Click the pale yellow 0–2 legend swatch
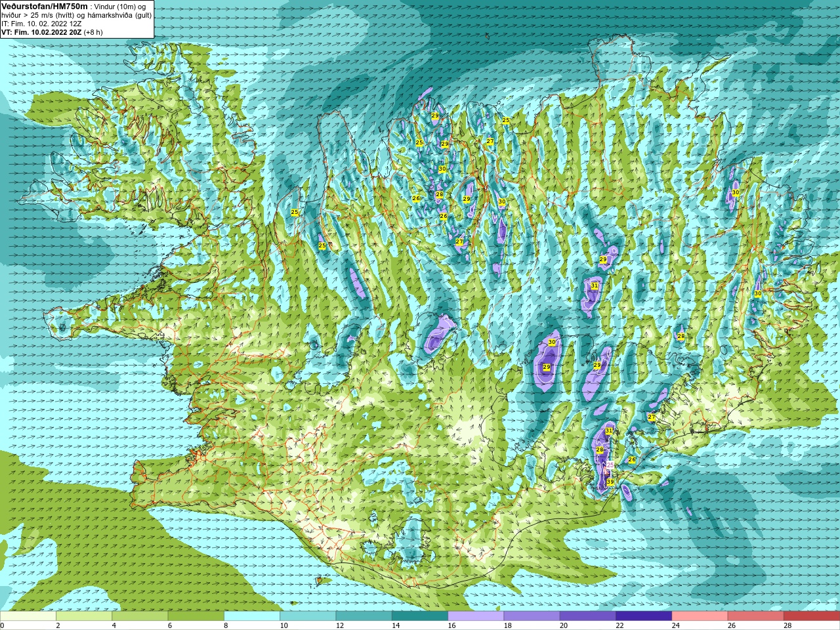Screen dimensions: 840x630 pos(28,616)
